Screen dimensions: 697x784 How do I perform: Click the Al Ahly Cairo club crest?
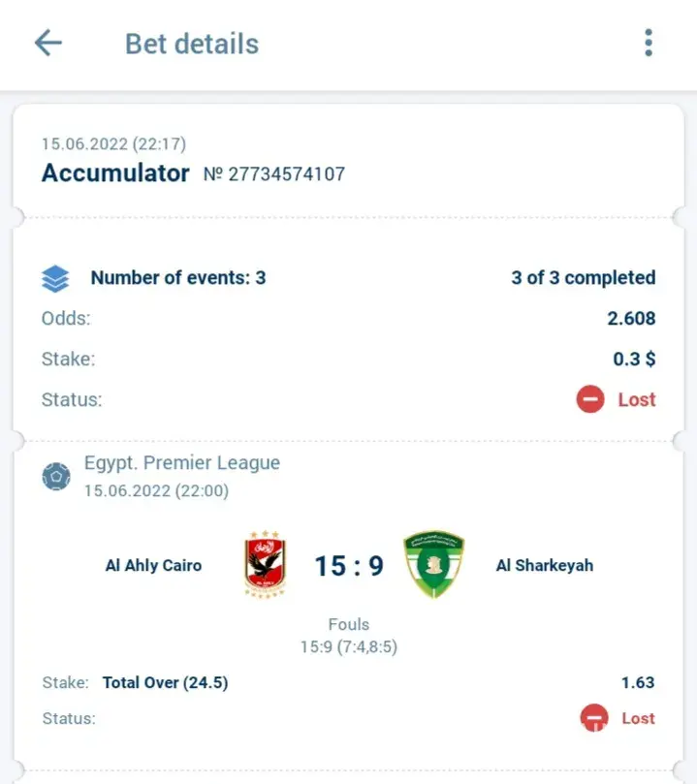(x=264, y=565)
